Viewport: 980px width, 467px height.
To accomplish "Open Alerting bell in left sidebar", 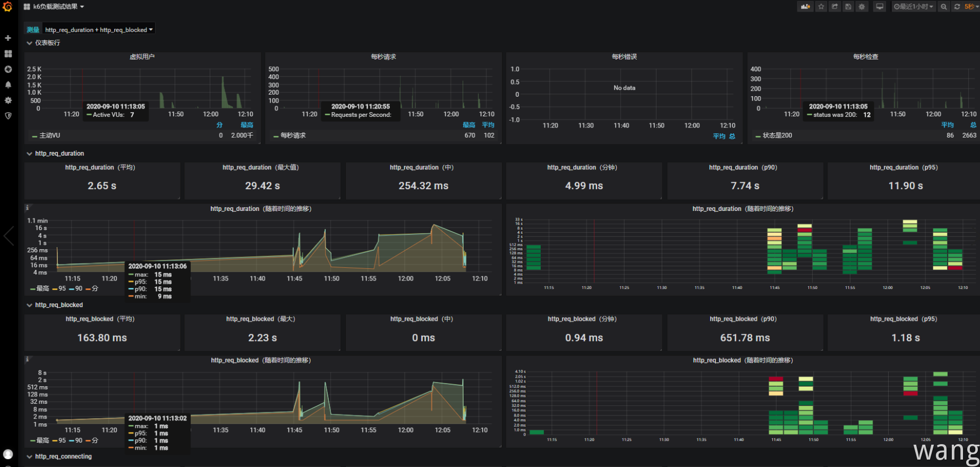I will click(x=8, y=84).
